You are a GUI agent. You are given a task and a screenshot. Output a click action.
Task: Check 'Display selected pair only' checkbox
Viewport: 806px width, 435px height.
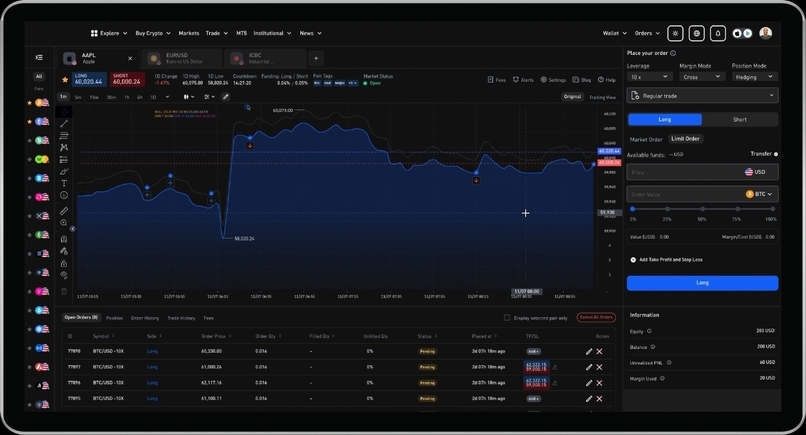pyautogui.click(x=507, y=318)
